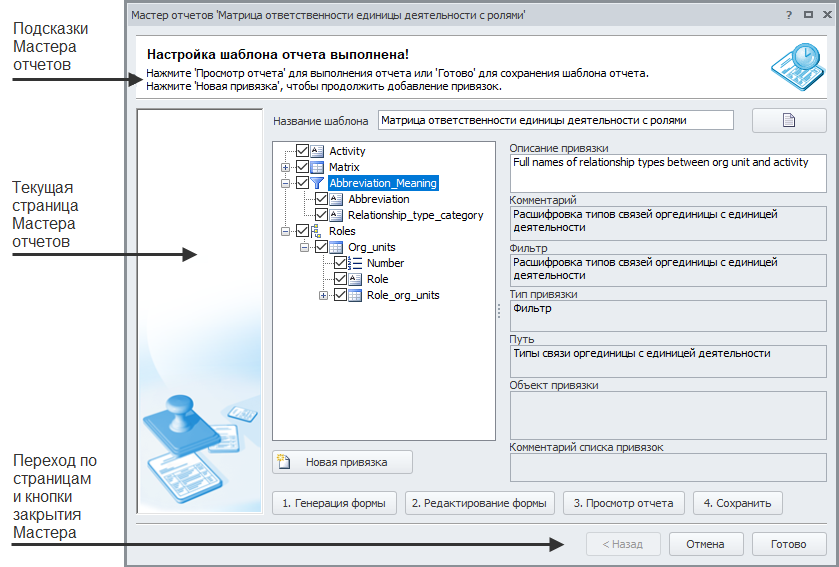839x567 pixels.
Task: Expand the Role_org_units node
Action: (x=323, y=295)
